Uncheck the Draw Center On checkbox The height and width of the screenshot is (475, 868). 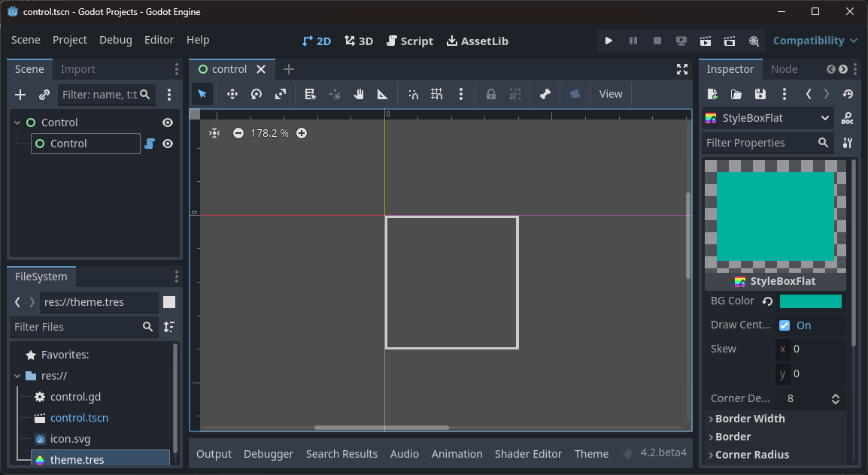pyautogui.click(x=784, y=325)
